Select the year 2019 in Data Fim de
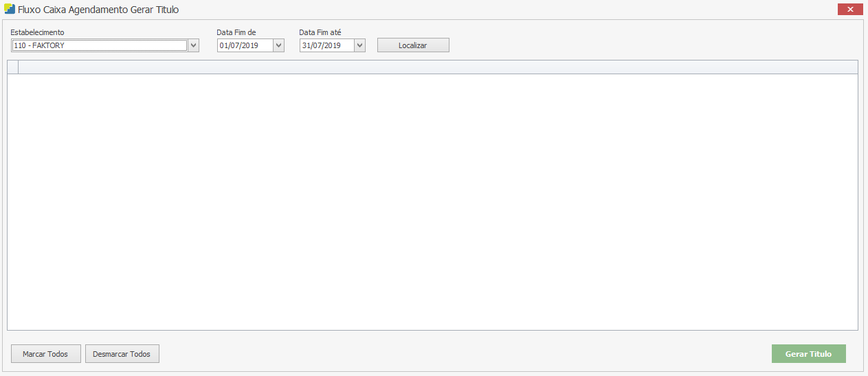868x376 pixels. pyautogui.click(x=249, y=45)
